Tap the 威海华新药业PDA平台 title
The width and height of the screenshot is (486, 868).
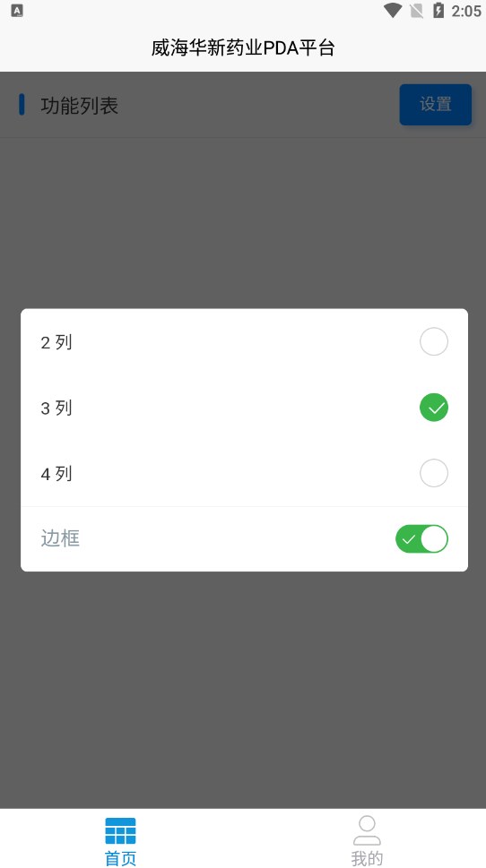coord(243,48)
